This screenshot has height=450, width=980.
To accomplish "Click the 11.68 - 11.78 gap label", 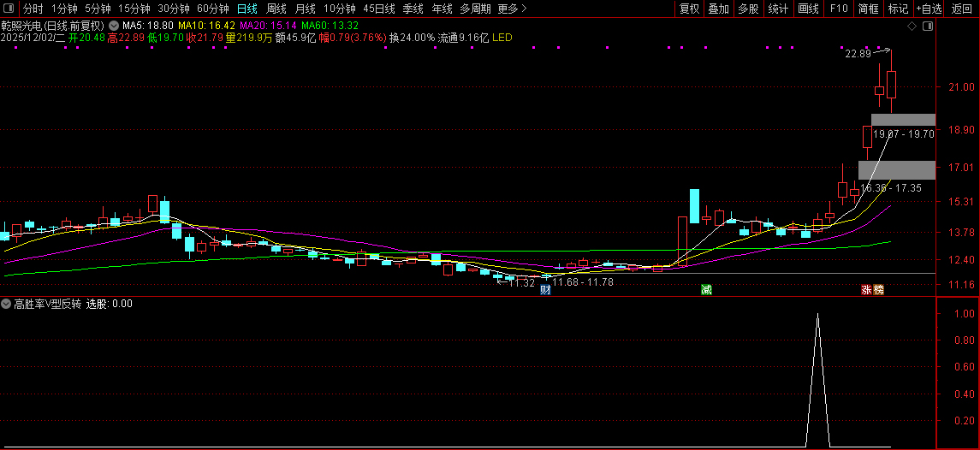I will [583, 282].
